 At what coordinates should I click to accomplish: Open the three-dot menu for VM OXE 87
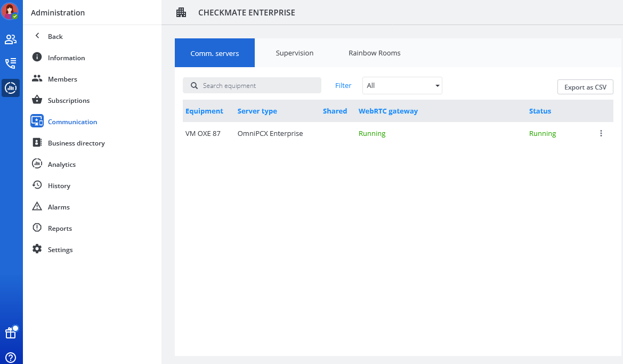pyautogui.click(x=601, y=134)
